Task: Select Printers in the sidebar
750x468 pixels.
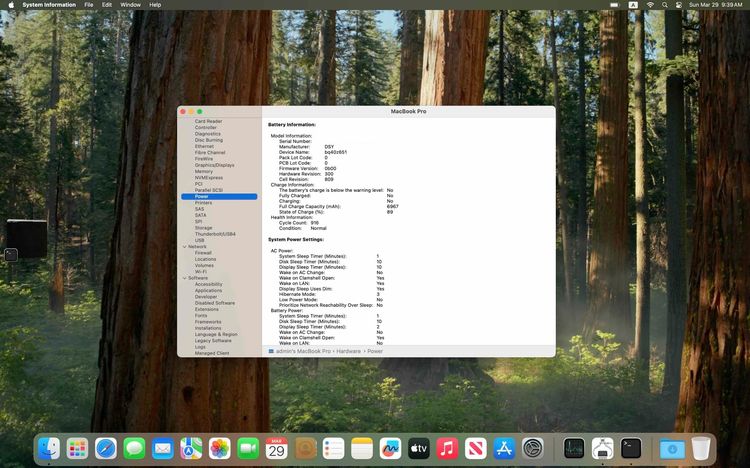Action: (x=203, y=203)
